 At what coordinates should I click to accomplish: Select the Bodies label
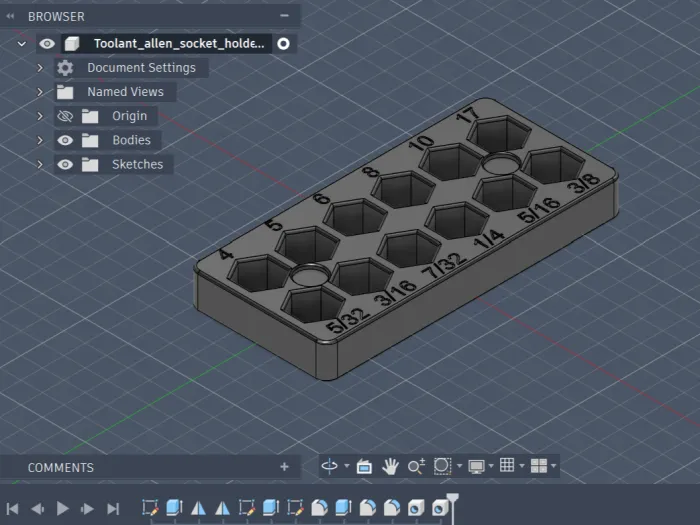(x=131, y=140)
